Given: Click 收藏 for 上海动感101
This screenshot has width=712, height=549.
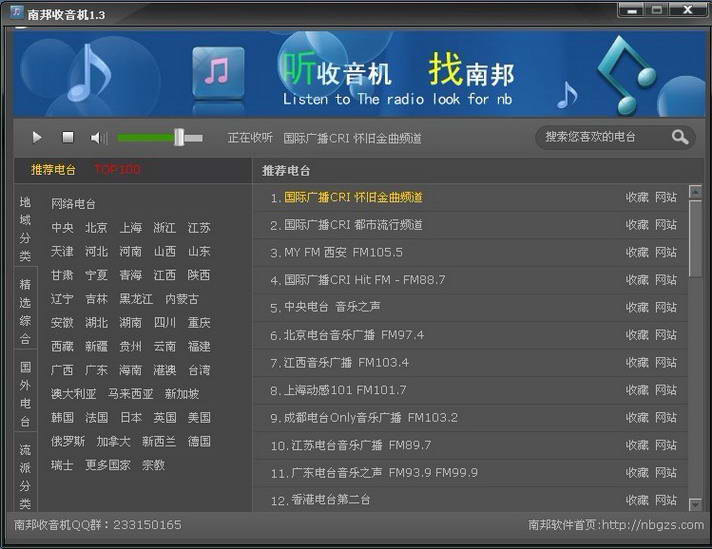Looking at the screenshot, I should (637, 390).
